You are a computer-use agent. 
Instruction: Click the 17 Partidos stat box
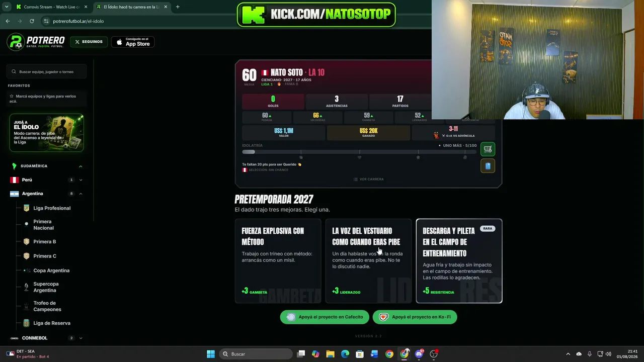[x=400, y=101]
